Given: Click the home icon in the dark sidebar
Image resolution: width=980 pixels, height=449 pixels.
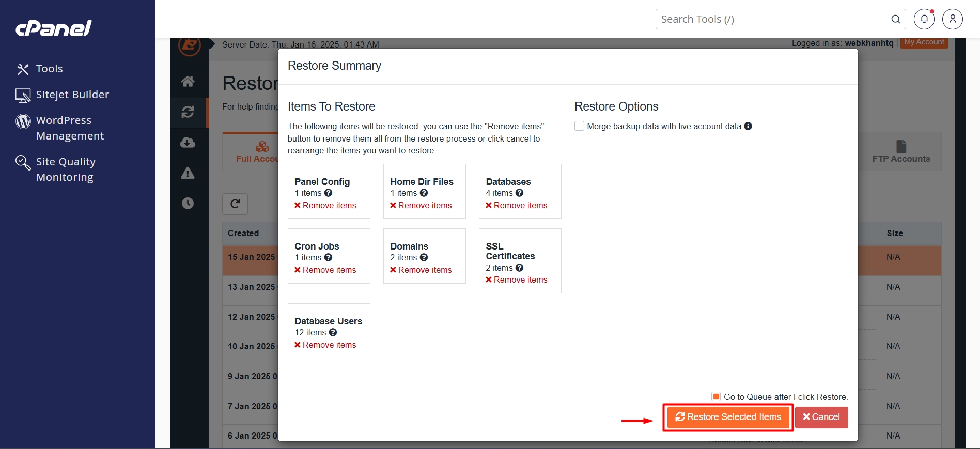Looking at the screenshot, I should tap(188, 81).
